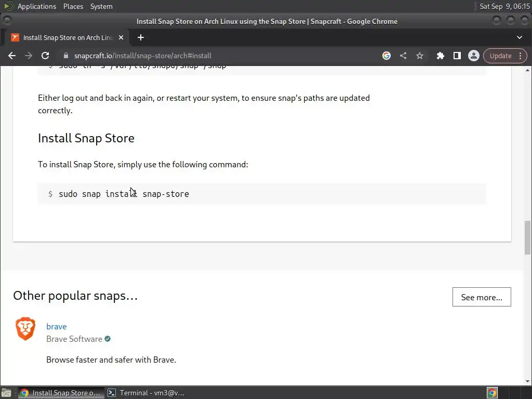This screenshot has height=399, width=532.
Task: Click the Install Snap Store heading
Action: click(x=86, y=138)
